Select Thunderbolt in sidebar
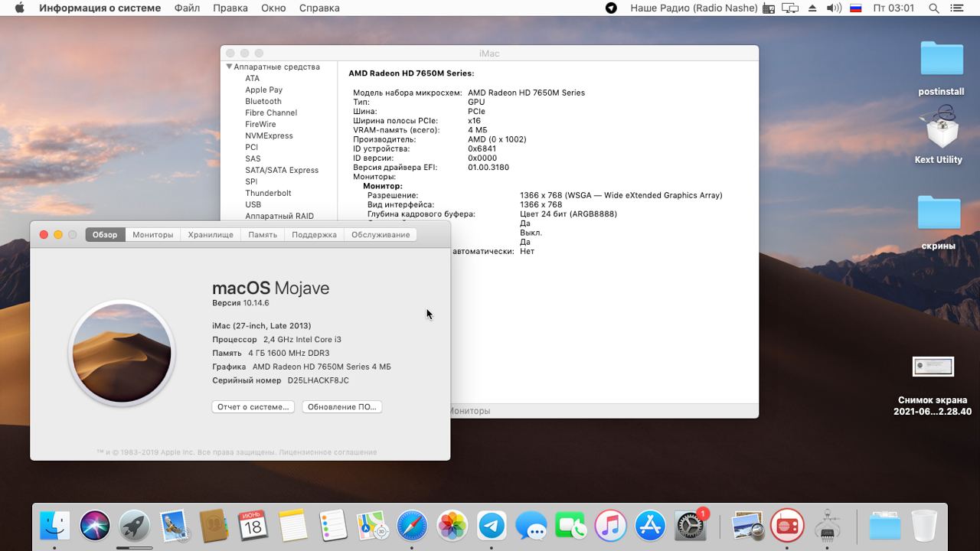This screenshot has width=980, height=551. coord(268,193)
